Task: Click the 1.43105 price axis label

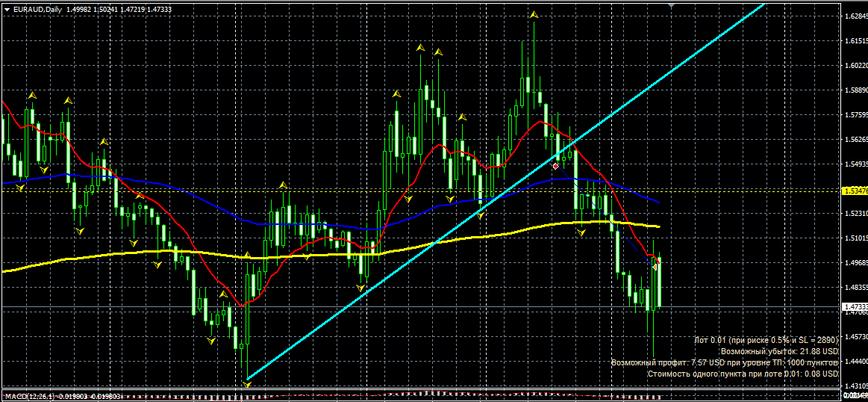Action: pos(855,386)
